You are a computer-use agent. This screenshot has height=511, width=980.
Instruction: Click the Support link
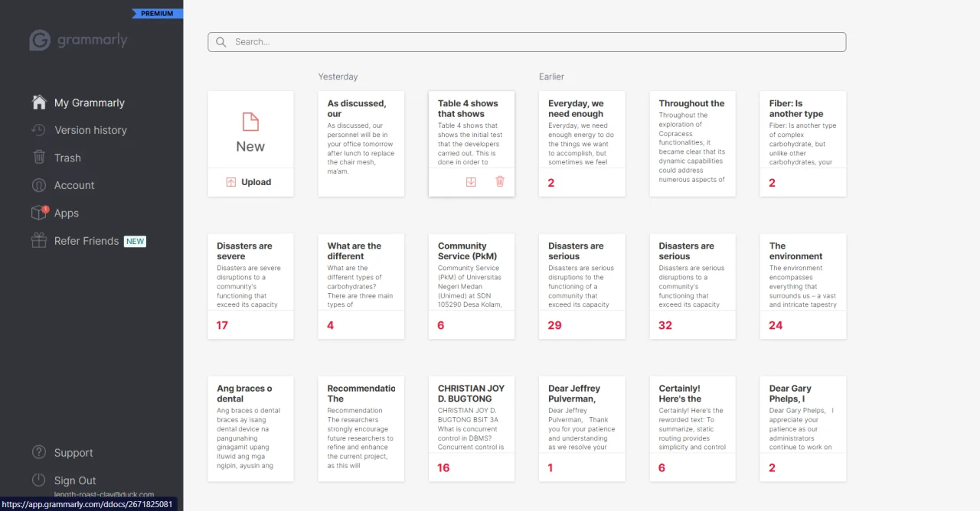click(73, 453)
